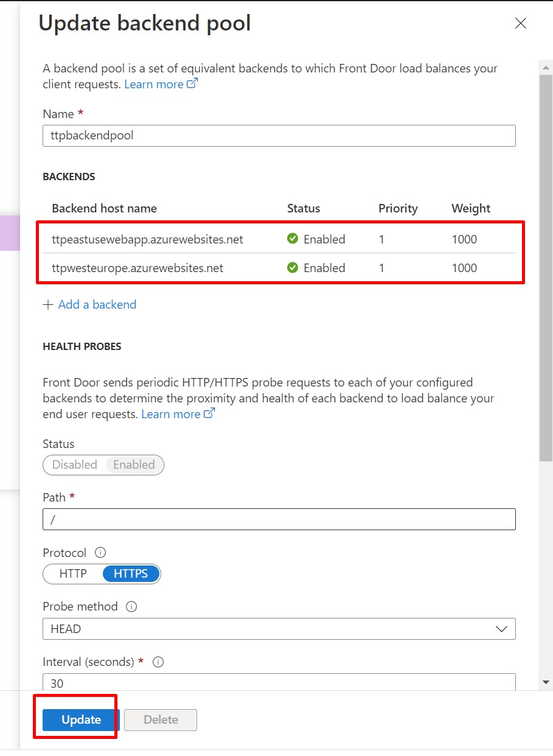Switch protocol to HTTP

[73, 573]
